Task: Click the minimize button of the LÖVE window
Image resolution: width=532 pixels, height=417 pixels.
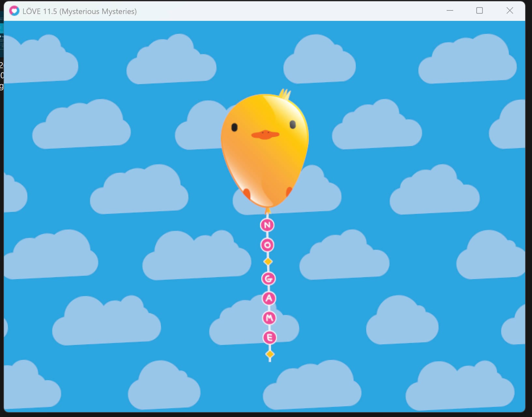Action: pos(450,11)
